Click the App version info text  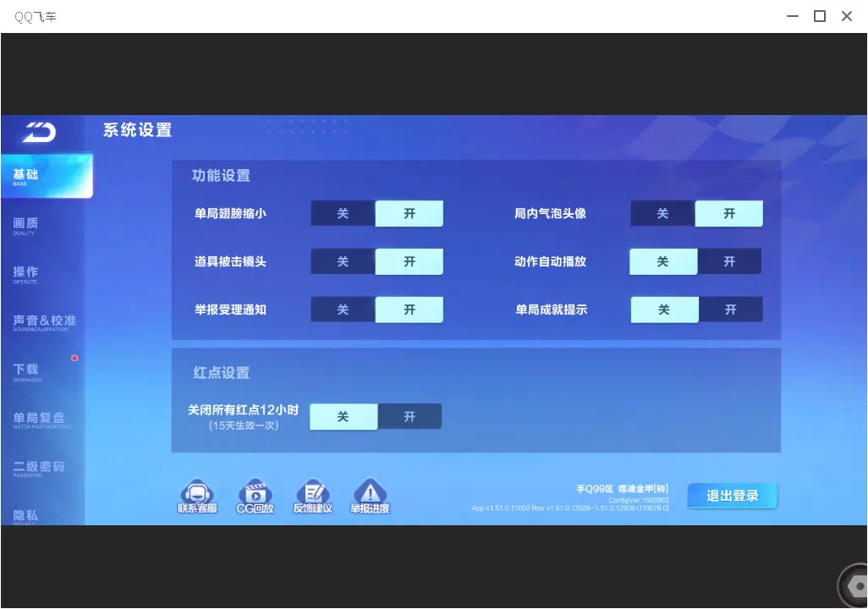click(x=570, y=508)
